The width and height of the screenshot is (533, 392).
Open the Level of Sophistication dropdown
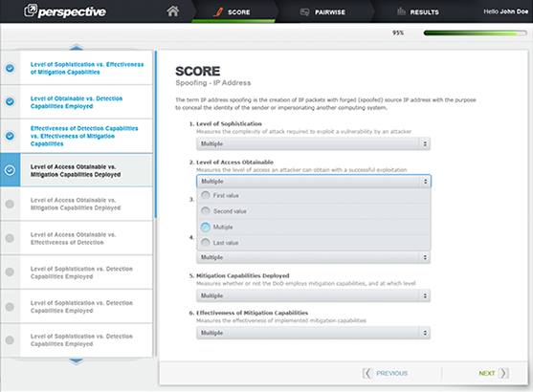coord(313,143)
